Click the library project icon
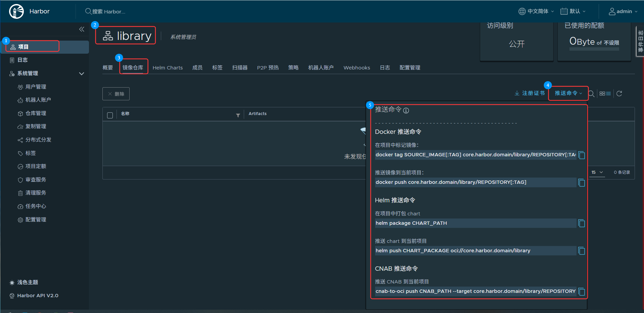 pyautogui.click(x=108, y=36)
